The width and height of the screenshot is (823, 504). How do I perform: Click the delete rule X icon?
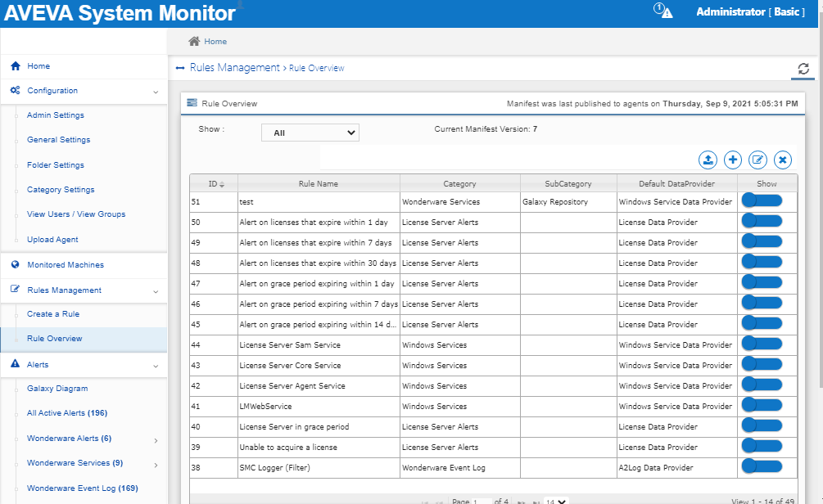pyautogui.click(x=783, y=160)
